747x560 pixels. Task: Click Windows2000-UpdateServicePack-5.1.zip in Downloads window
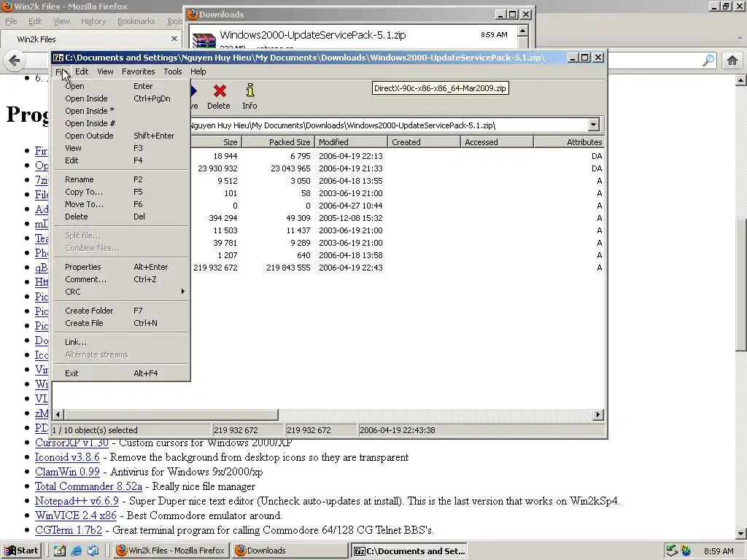[312, 35]
